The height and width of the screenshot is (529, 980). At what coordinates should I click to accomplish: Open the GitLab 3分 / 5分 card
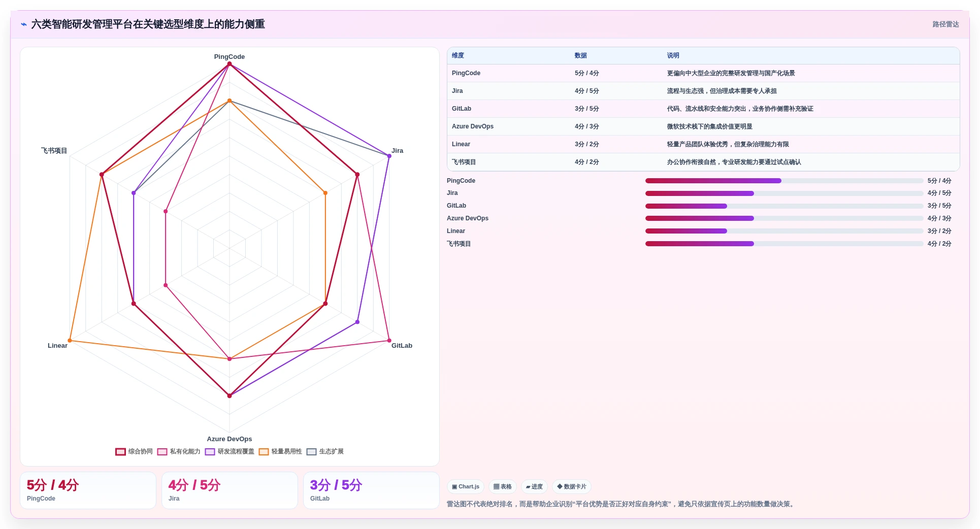click(x=371, y=490)
